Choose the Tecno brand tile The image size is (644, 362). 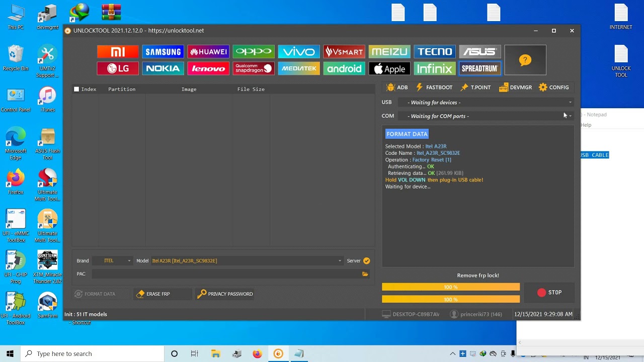click(435, 52)
